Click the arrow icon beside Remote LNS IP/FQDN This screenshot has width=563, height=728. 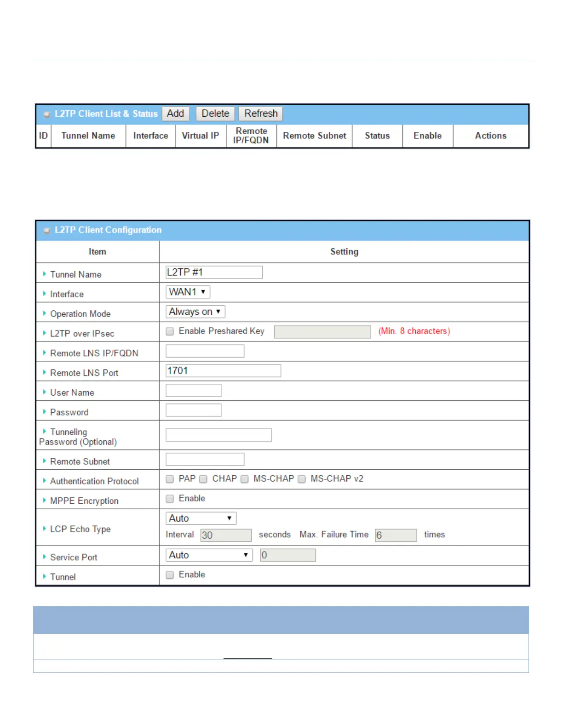coord(45,353)
